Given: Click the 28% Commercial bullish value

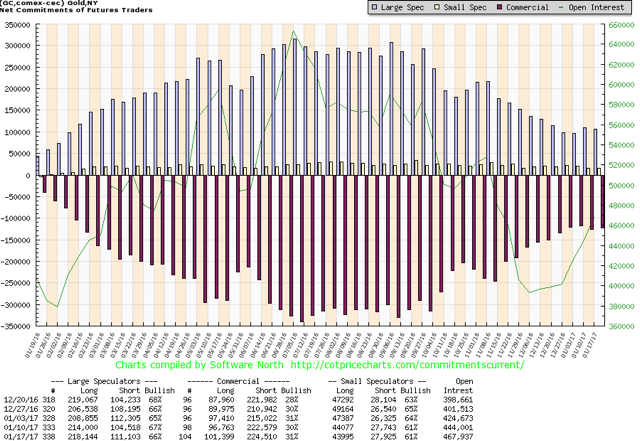Looking at the screenshot, I should pyautogui.click(x=292, y=400).
